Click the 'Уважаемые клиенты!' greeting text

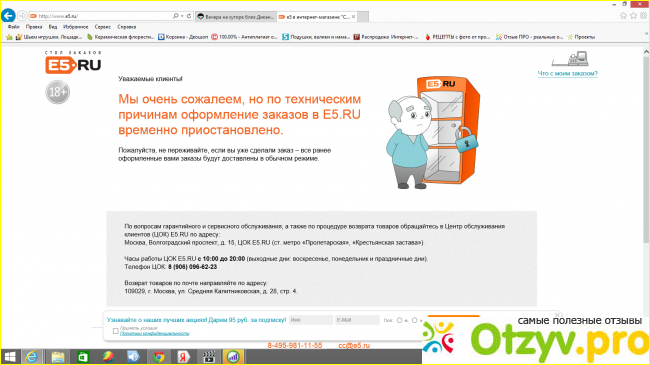click(150, 78)
